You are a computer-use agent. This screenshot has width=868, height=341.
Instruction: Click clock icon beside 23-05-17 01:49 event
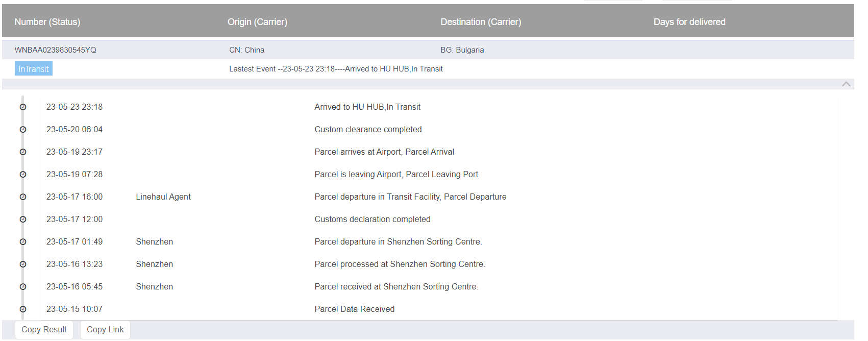(x=23, y=242)
